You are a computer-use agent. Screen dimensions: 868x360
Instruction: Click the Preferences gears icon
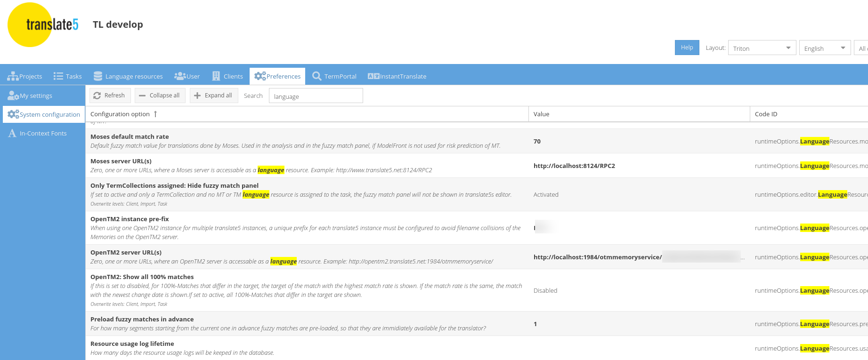click(x=260, y=76)
